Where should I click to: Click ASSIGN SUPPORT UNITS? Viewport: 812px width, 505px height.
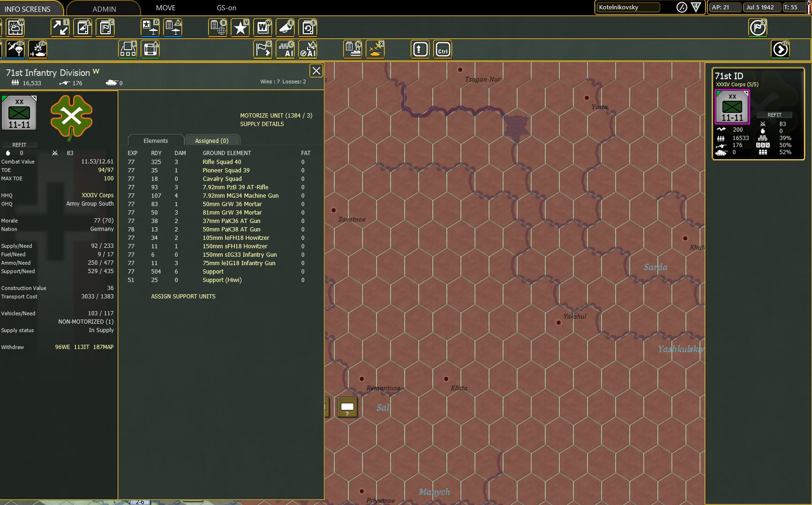pyautogui.click(x=183, y=297)
